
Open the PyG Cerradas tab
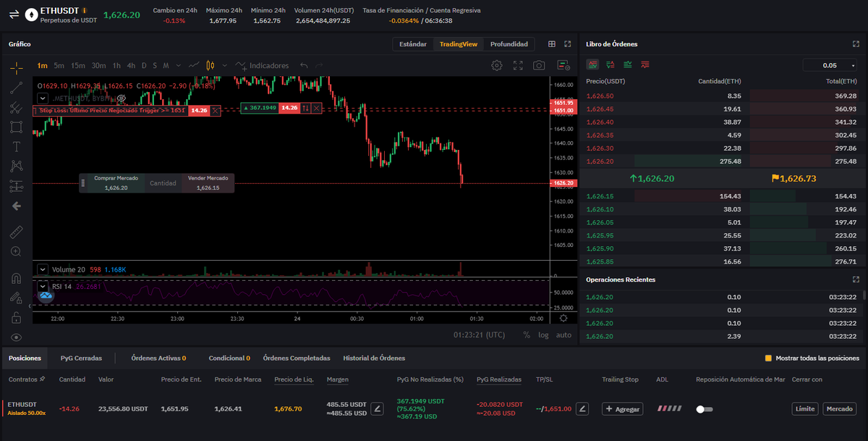81,358
